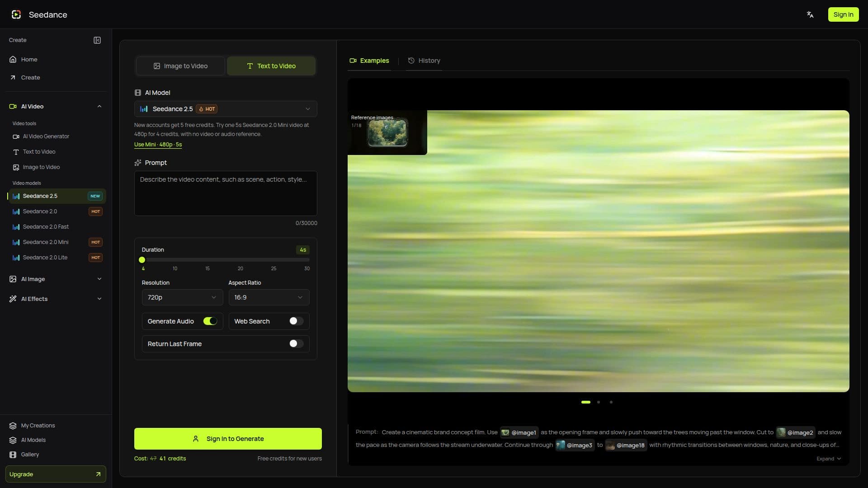Enable Return Last Frame toggle
Image resolution: width=868 pixels, height=488 pixels.
pos(296,343)
